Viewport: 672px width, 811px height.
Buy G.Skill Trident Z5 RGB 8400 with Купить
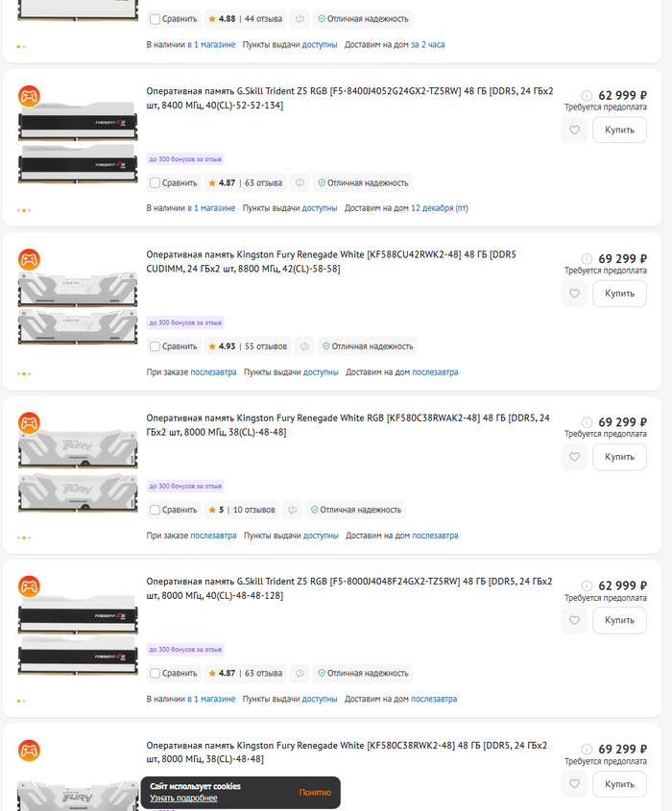619,130
